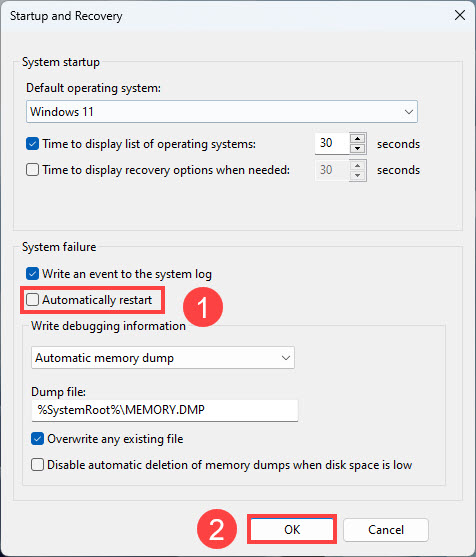This screenshot has width=476, height=557.
Task: Enable Disable automatic deletion of memory dumps
Action: [x=37, y=465]
